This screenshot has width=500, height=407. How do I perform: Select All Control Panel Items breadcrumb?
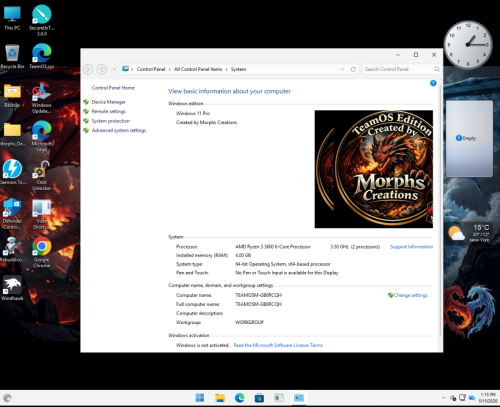(x=198, y=69)
